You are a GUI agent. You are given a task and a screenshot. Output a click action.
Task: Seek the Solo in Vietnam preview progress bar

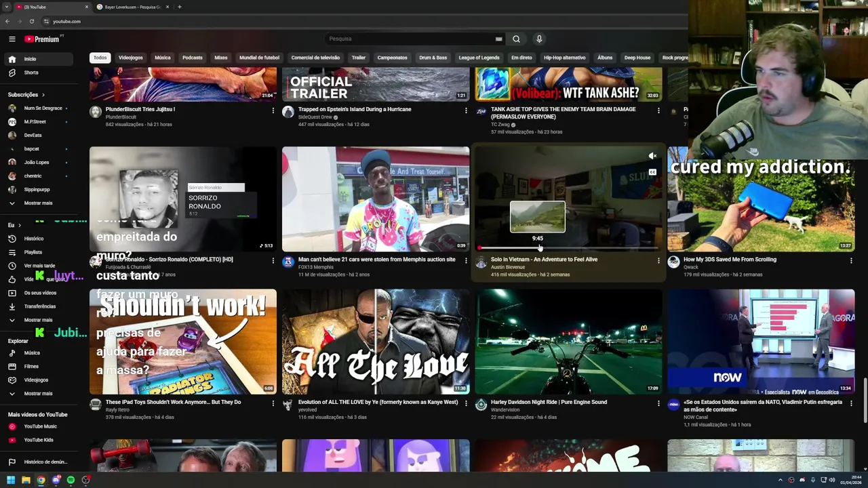pyautogui.click(x=568, y=248)
